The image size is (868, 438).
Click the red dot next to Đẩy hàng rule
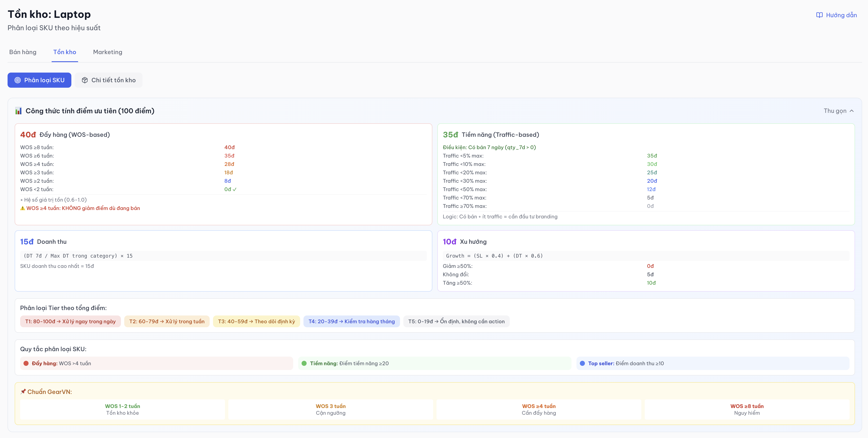click(26, 363)
